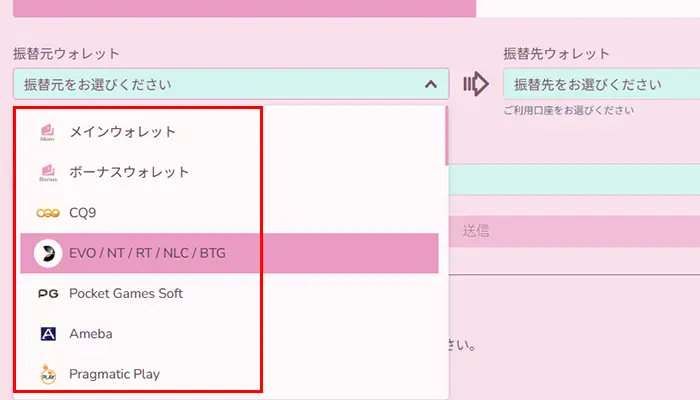Choose EVO / NT / RT / NLC / BTG option

coord(229,253)
